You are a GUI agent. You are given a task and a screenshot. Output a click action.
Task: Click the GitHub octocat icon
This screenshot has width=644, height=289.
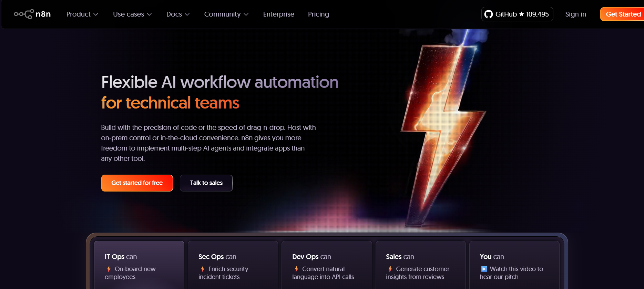coord(488,14)
